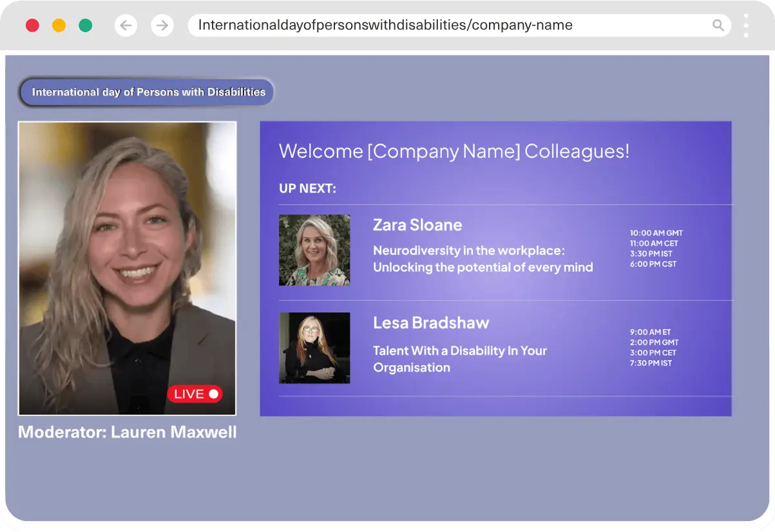This screenshot has height=532, width=775.
Task: Click the browser back arrow button
Action: click(x=126, y=26)
